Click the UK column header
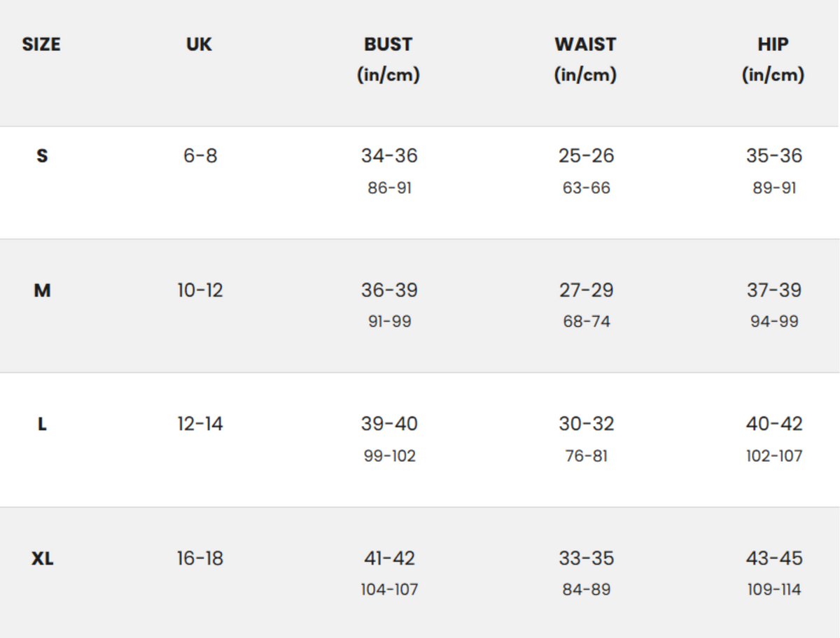This screenshot has height=638, width=840. tap(199, 45)
